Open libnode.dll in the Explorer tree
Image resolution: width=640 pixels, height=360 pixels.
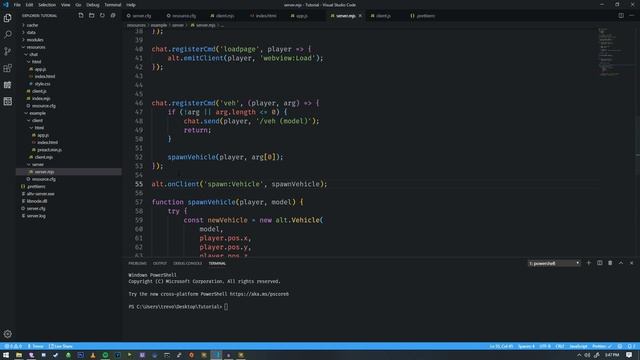coord(37,201)
